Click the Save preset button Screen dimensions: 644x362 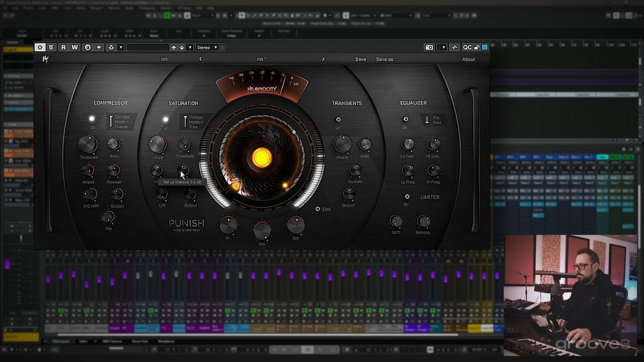[361, 59]
